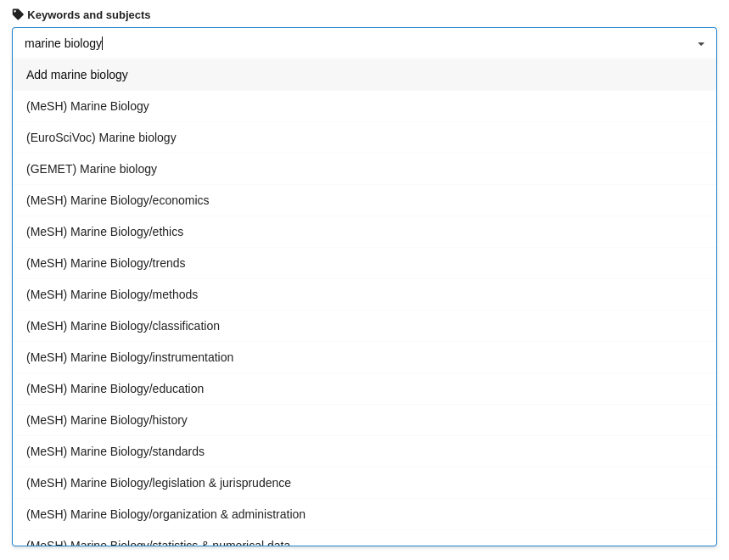Select '(MeSH) Marine Biology/ethics'
This screenshot has height=560, width=729.
365,232
